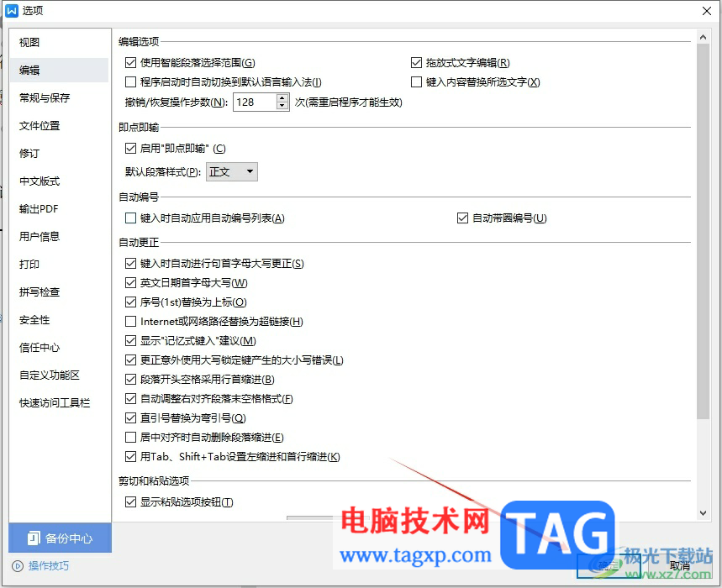Toggle 更正意外使用大写锁定键 checkbox
This screenshot has width=722, height=588.
pyautogui.click(x=131, y=360)
